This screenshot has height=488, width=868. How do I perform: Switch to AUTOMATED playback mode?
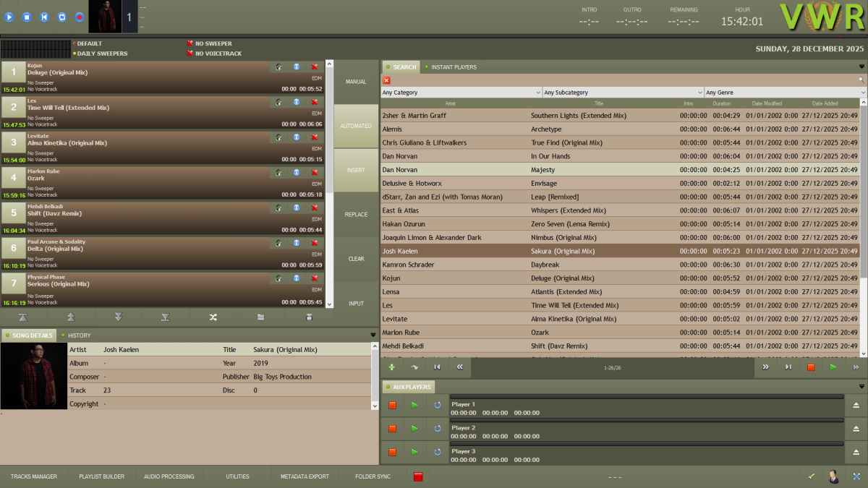[356, 125]
